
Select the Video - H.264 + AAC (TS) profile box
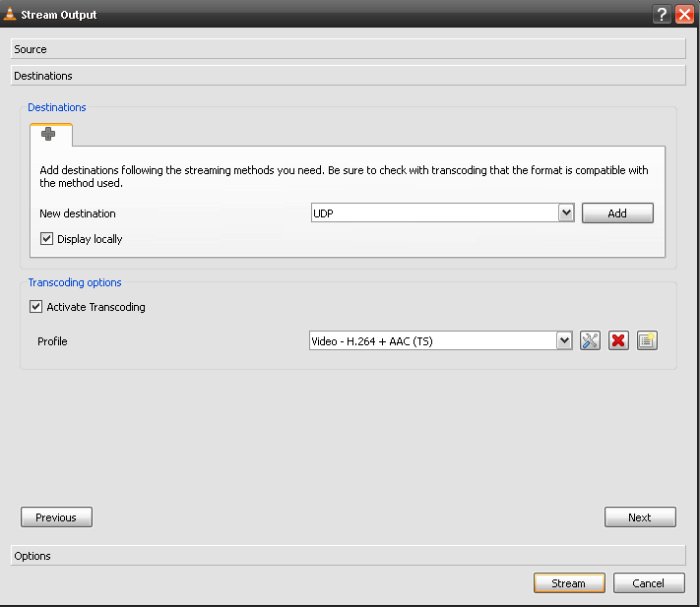(x=441, y=340)
